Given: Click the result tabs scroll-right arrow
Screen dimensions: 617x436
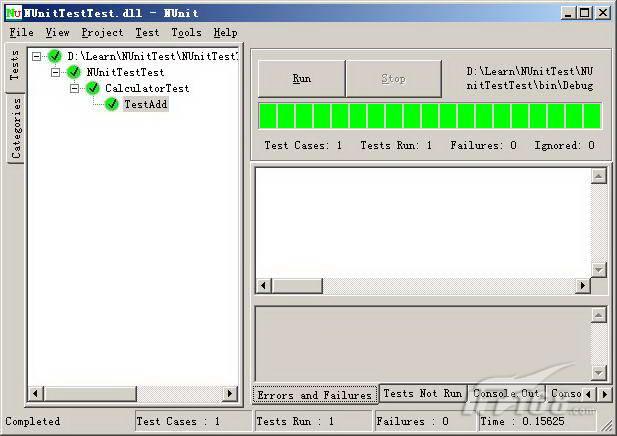Looking at the screenshot, I should click(605, 394).
